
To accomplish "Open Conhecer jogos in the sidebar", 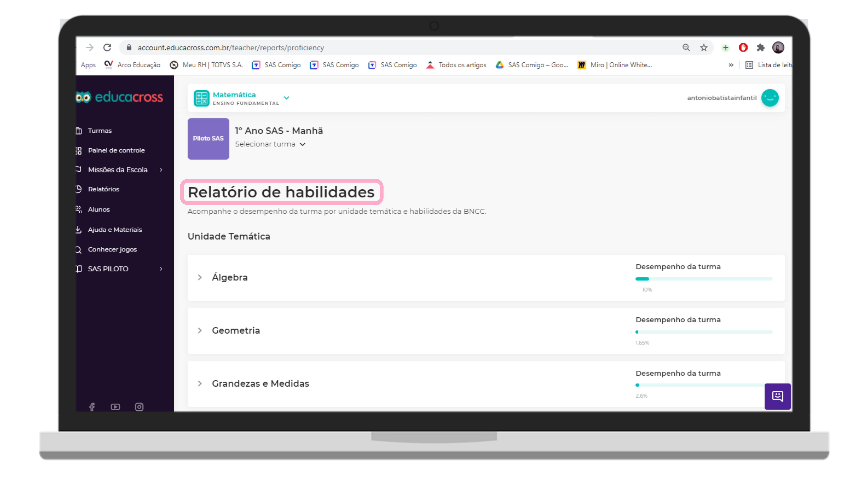I will coord(112,250).
